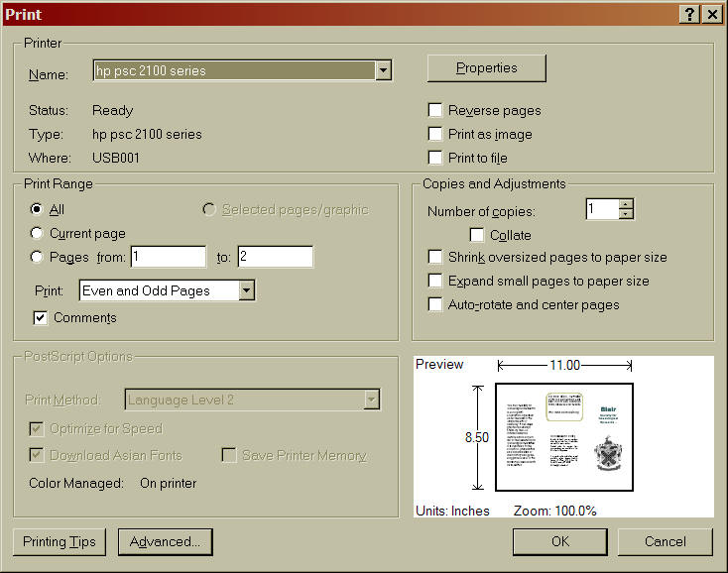This screenshot has width=728, height=573.
Task: Click the Pages to input field
Action: coord(275,258)
